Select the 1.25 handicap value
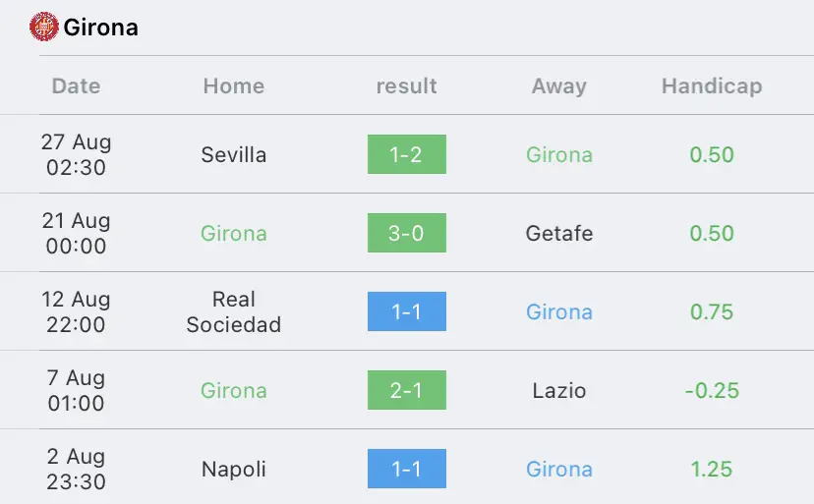This screenshot has width=814, height=504. tap(712, 469)
